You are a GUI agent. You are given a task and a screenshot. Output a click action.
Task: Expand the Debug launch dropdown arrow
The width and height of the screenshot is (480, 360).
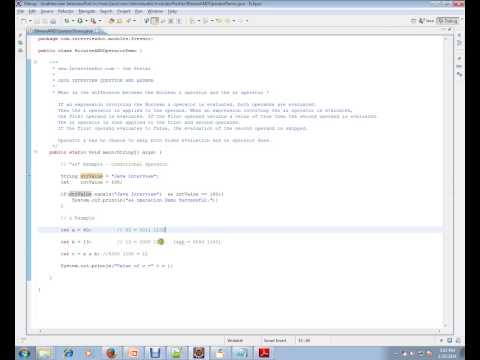coord(73,21)
